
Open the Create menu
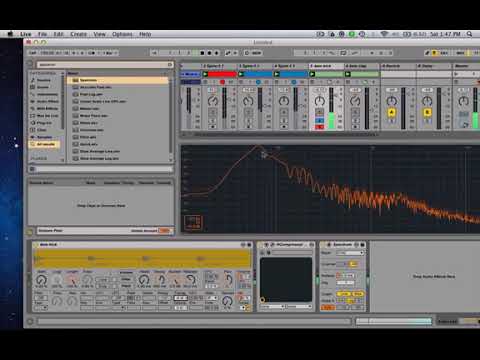point(78,34)
